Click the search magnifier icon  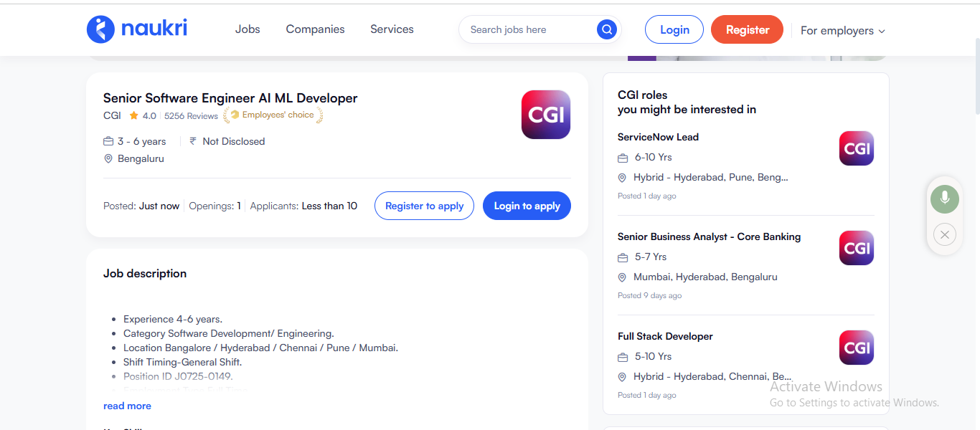pos(606,29)
